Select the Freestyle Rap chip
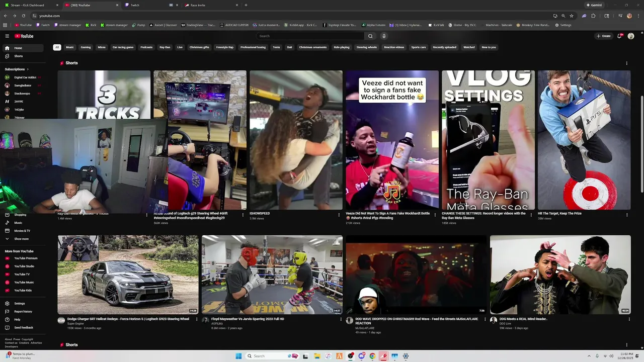 pyautogui.click(x=225, y=47)
